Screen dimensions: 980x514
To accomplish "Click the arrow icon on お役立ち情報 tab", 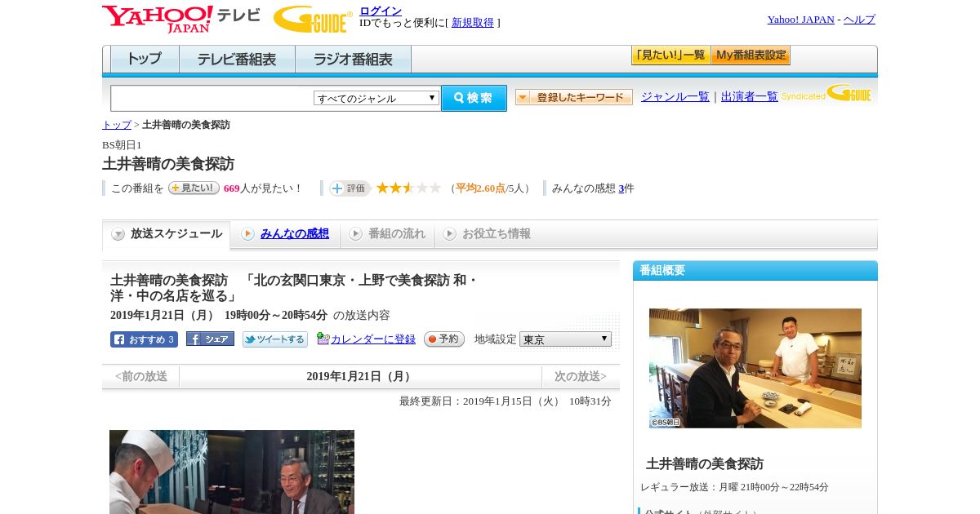I will coord(449,234).
